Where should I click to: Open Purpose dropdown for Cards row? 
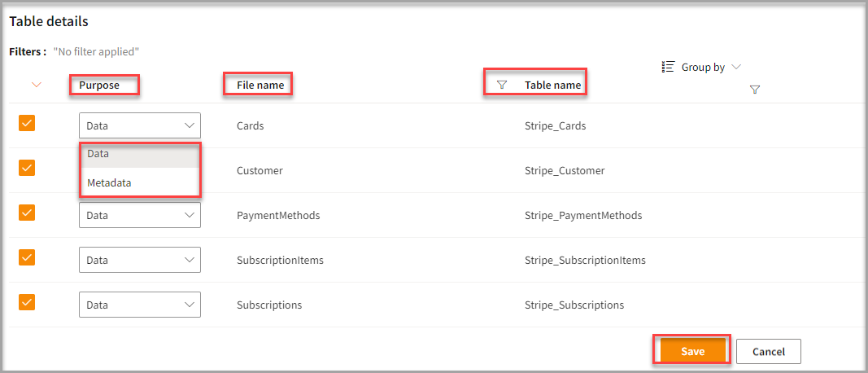point(140,125)
